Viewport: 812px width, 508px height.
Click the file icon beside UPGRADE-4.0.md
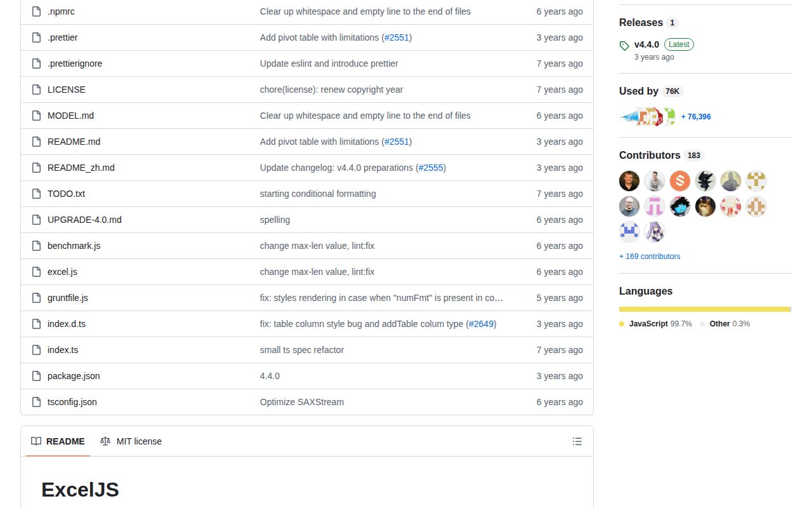(x=37, y=220)
